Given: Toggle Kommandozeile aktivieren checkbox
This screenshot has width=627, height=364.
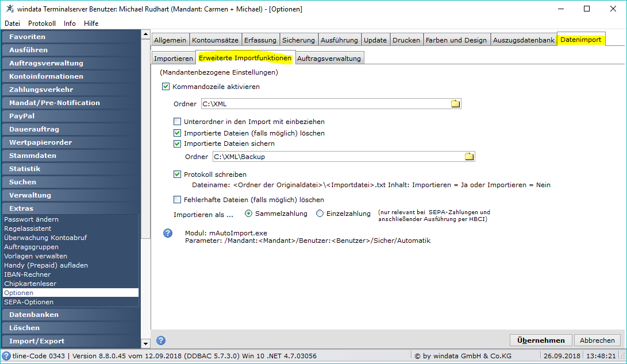Looking at the screenshot, I should point(166,87).
